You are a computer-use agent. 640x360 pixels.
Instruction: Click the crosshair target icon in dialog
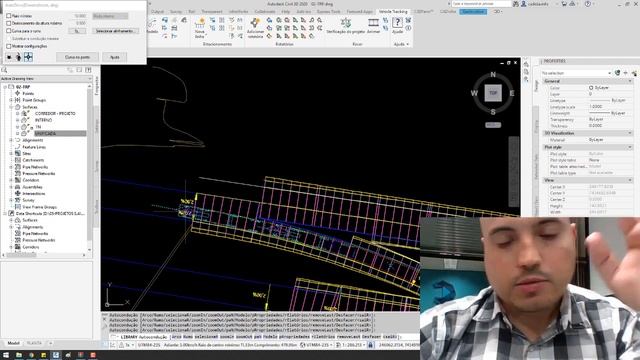click(28, 57)
